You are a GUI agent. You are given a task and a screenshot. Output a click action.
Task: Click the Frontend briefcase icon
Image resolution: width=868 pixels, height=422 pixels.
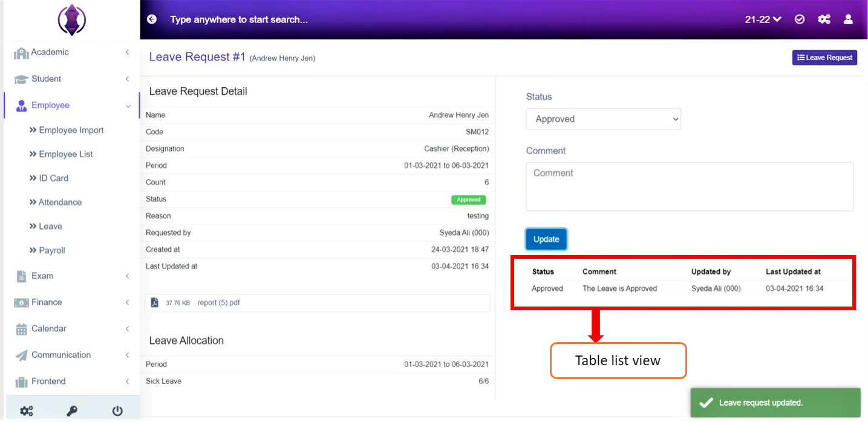click(x=21, y=382)
